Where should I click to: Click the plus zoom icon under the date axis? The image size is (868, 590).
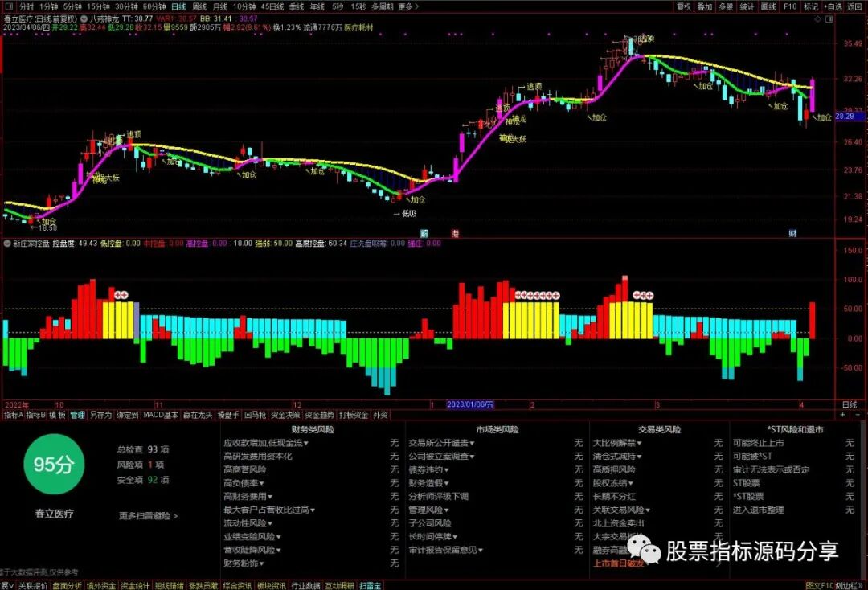coord(843,415)
